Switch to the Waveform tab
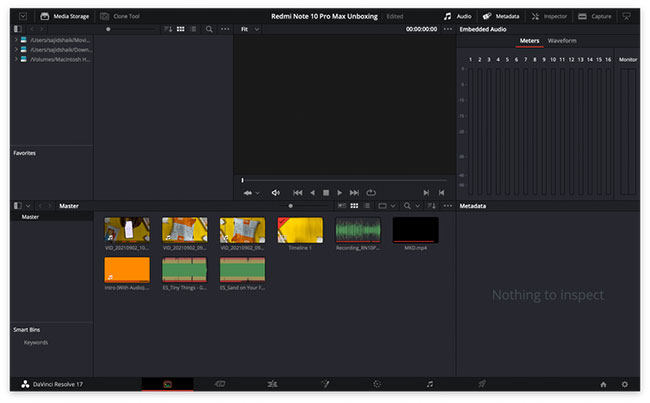This screenshot has height=403, width=650. click(562, 41)
